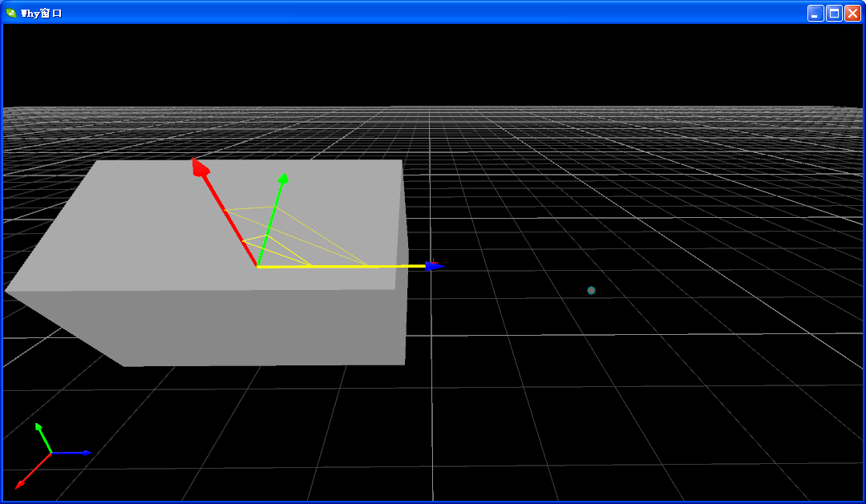Minimize the Why window
Screen dimensions: 866x504
click(815, 14)
